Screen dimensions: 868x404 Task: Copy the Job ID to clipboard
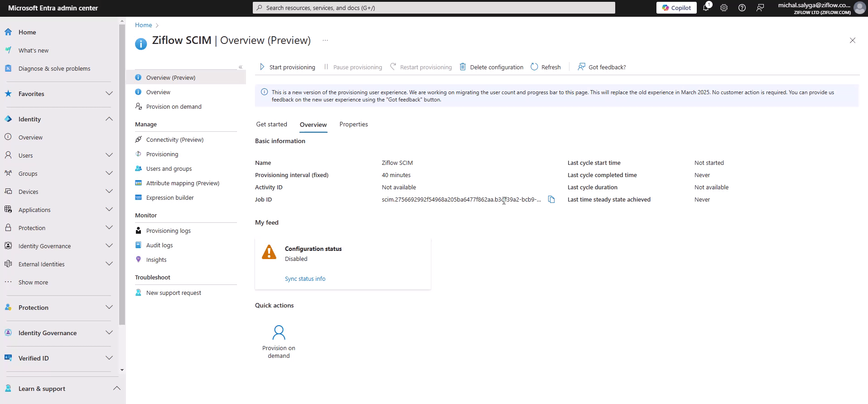[551, 200]
